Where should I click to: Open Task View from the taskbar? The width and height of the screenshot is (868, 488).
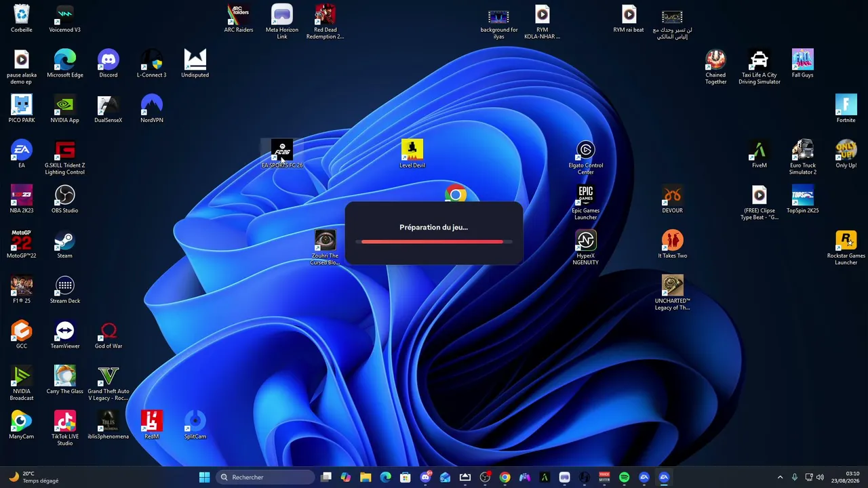click(325, 477)
